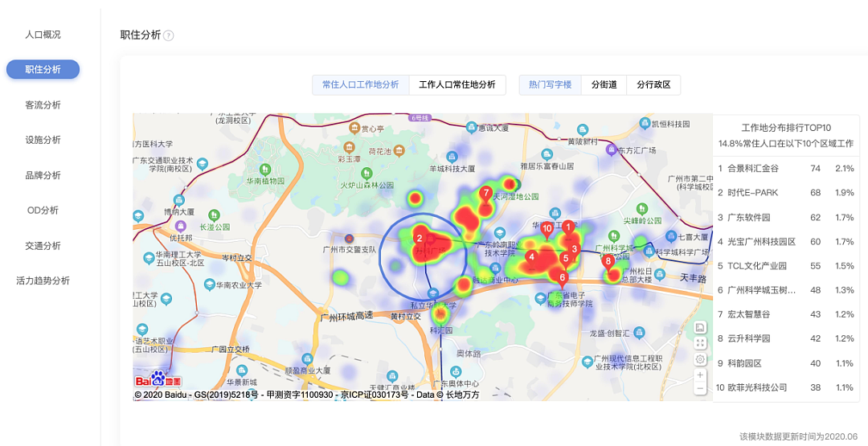
Task: Click the 广东奥体中心 stadium icon on map
Action: click(x=456, y=372)
